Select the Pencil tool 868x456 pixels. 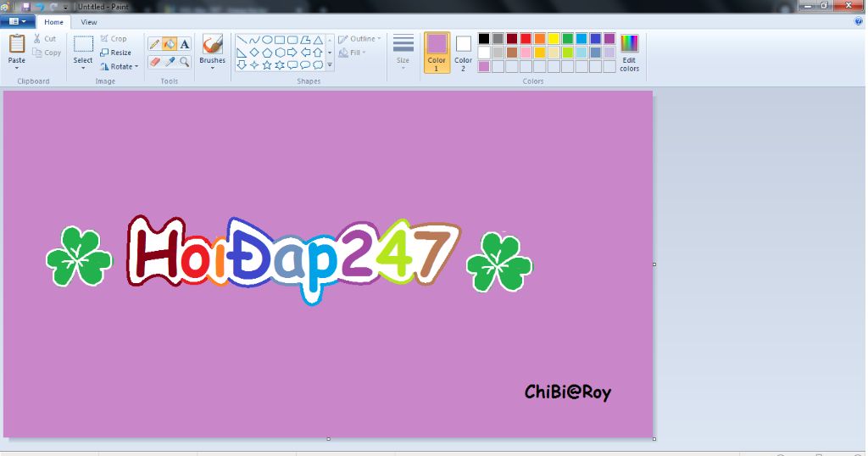155,44
